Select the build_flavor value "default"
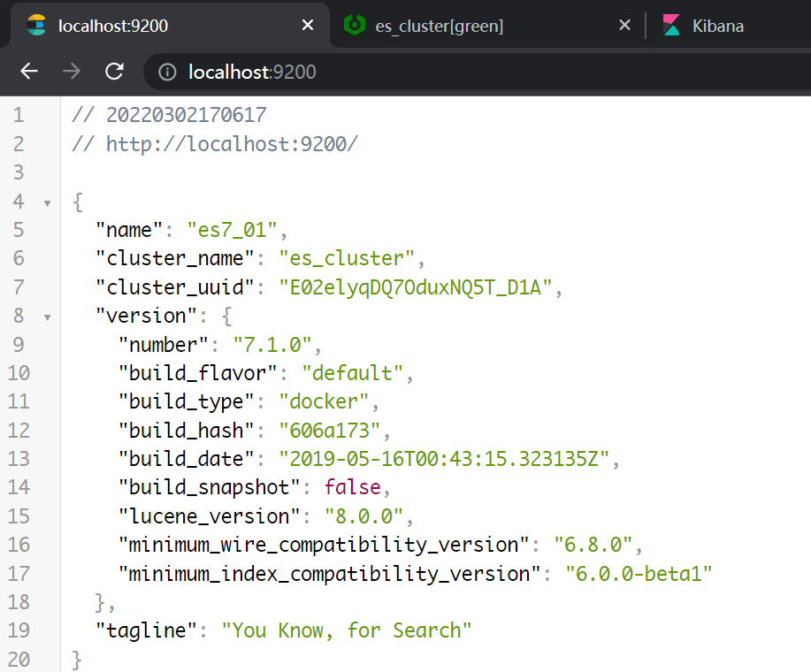This screenshot has height=672, width=811. pyautogui.click(x=352, y=373)
